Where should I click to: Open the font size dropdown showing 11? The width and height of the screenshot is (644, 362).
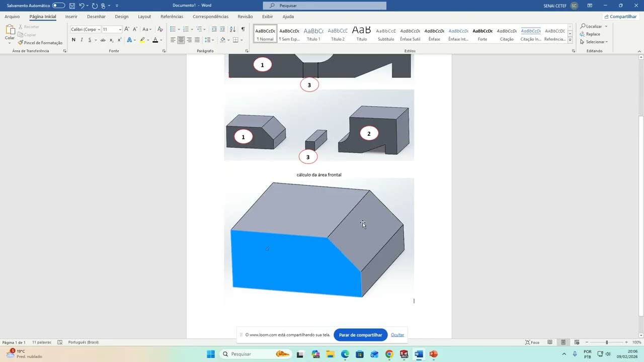(x=120, y=29)
